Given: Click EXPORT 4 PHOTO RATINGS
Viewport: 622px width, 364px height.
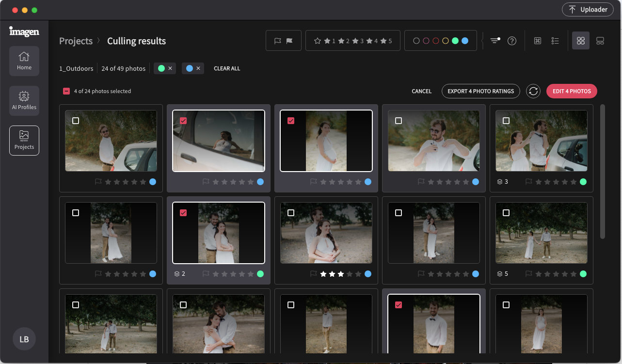Looking at the screenshot, I should coord(480,91).
